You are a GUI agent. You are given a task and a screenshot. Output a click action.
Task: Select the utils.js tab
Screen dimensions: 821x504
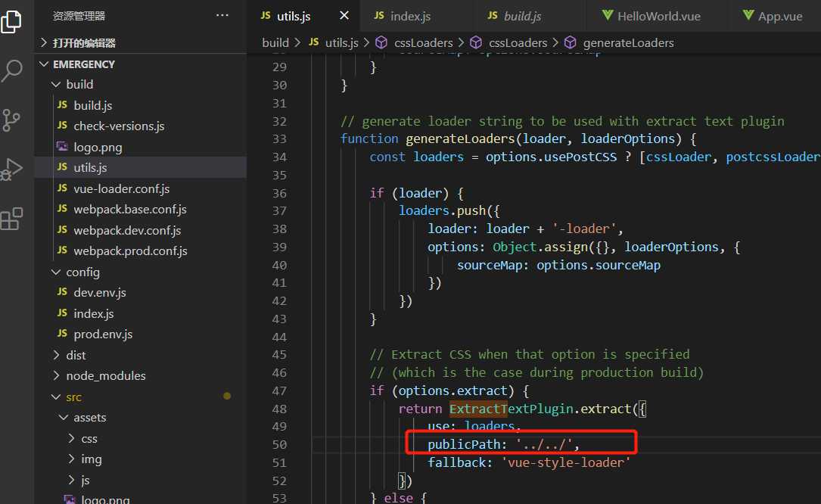point(285,16)
